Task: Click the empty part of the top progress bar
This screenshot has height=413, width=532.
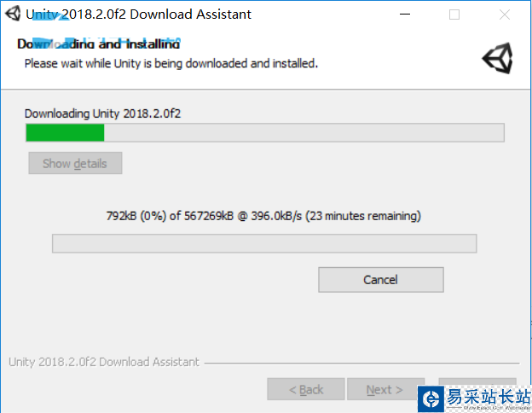Action: 304,133
